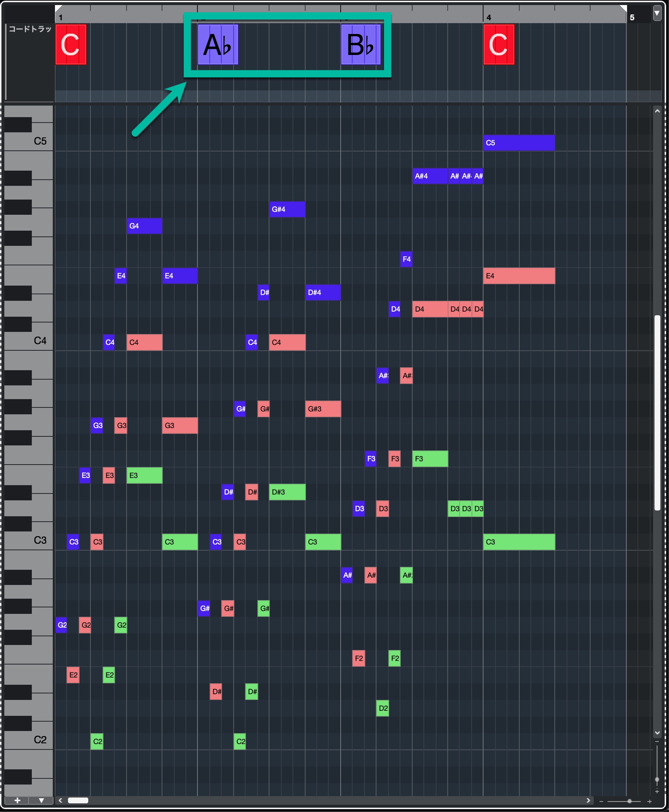
Task: Click the horizontal scrollbar right arrow
Action: pos(588,800)
